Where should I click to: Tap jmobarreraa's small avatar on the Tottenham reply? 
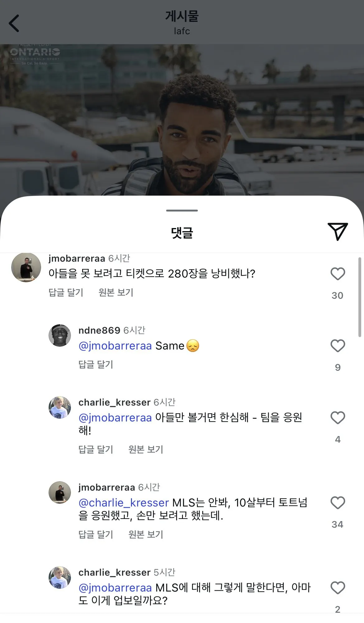60,492
